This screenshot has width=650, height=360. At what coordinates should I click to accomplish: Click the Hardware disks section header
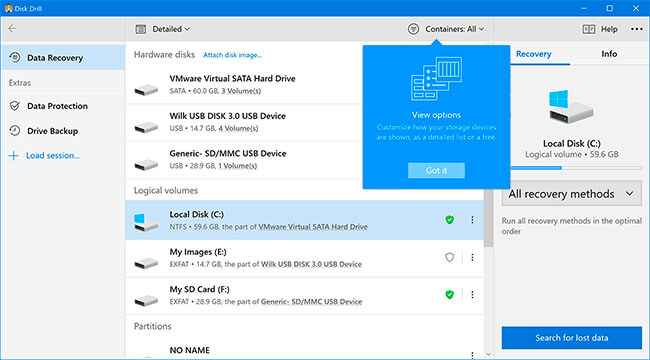164,55
